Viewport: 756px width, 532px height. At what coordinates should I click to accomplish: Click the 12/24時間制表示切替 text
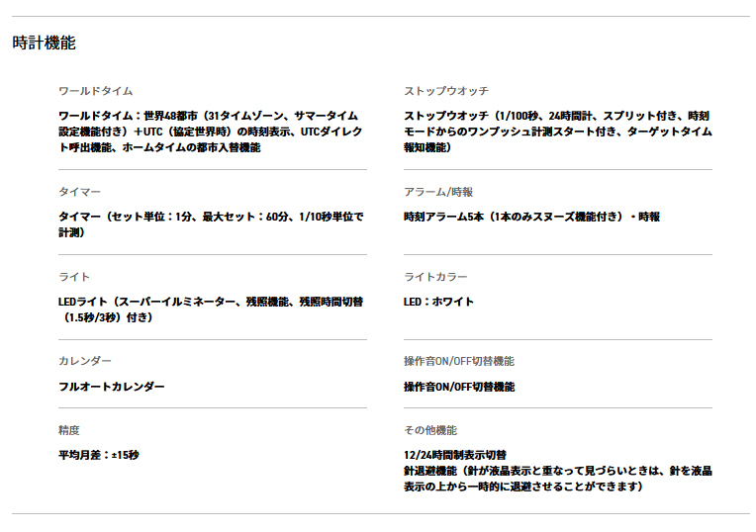tap(455, 455)
